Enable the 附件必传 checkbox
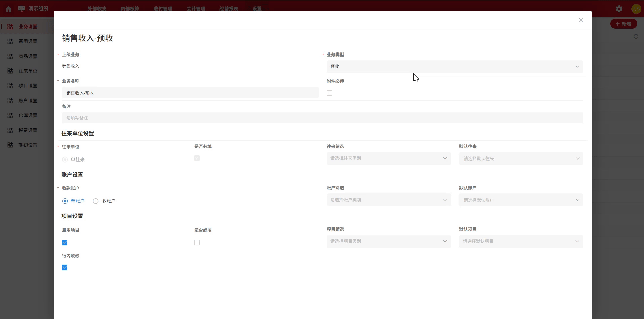The width and height of the screenshot is (644, 319). tap(329, 93)
